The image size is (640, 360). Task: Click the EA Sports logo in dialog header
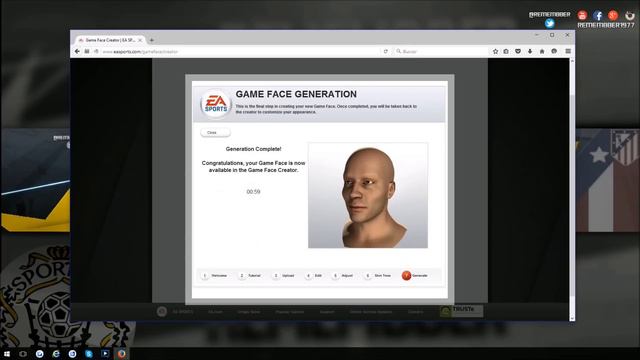[x=216, y=104]
